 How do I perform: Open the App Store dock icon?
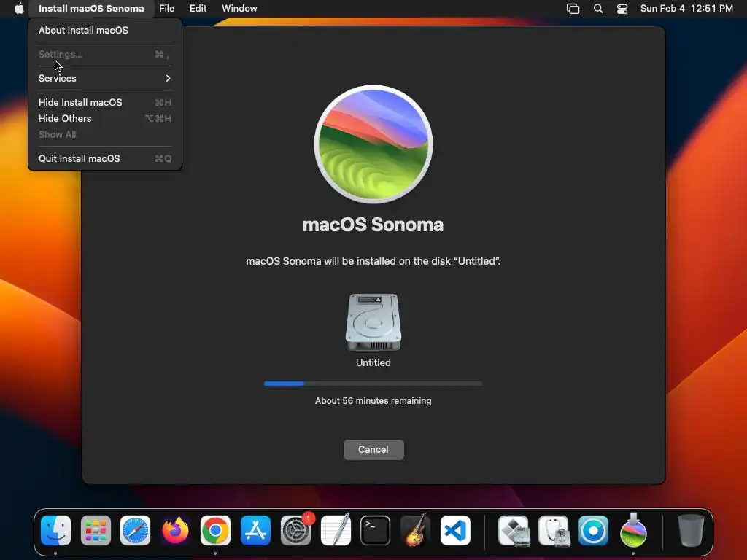pos(255,530)
